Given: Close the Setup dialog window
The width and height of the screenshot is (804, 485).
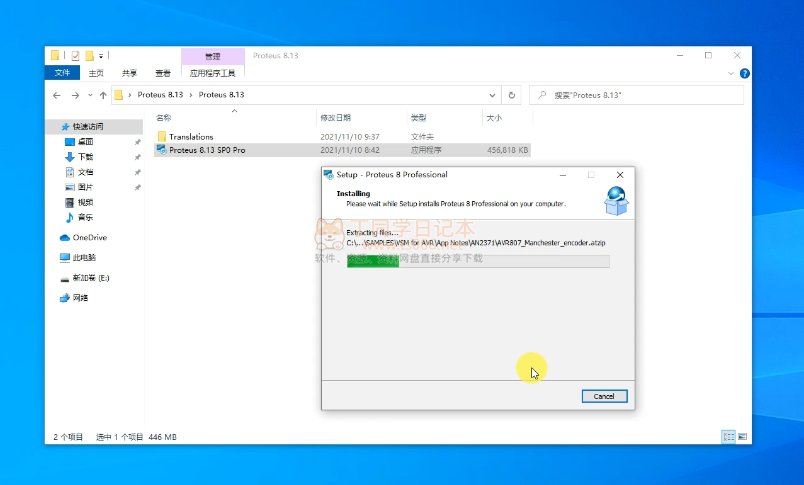Looking at the screenshot, I should tap(620, 175).
